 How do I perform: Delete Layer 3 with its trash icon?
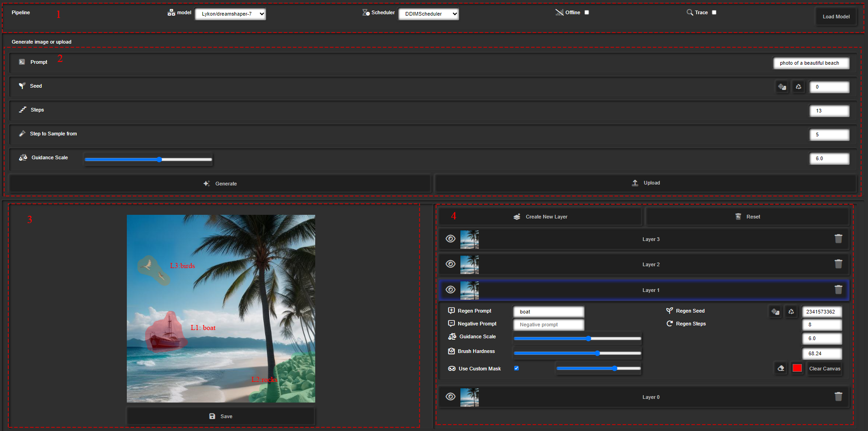(838, 239)
